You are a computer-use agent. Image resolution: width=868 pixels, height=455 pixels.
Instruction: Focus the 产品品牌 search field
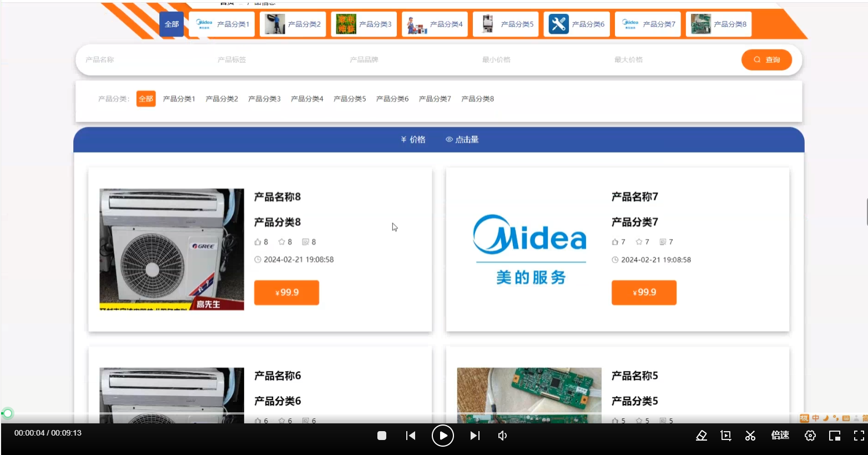[x=410, y=60]
